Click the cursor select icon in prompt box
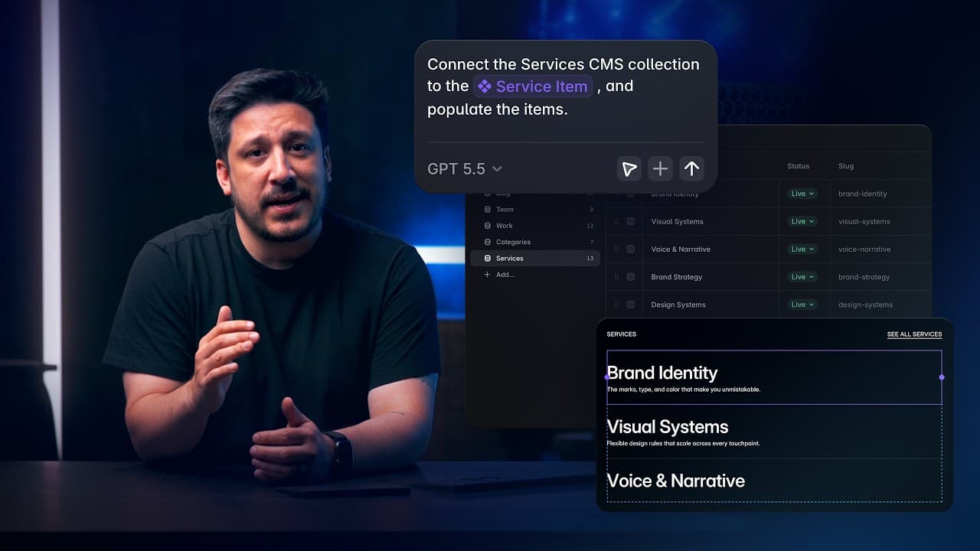 pos(629,168)
